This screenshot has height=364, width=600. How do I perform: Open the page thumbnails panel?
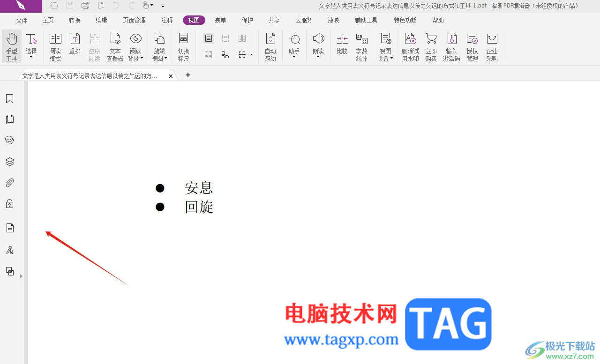[x=9, y=119]
